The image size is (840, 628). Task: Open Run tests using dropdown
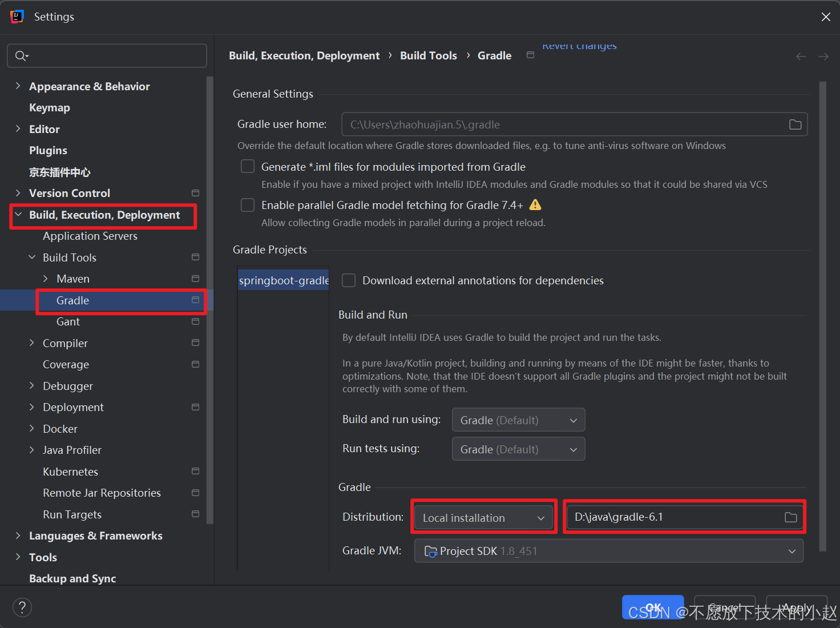click(518, 449)
